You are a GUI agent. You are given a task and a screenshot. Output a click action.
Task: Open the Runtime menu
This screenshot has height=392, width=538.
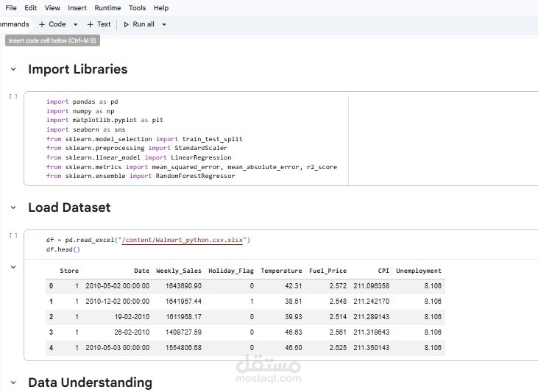pyautogui.click(x=107, y=8)
